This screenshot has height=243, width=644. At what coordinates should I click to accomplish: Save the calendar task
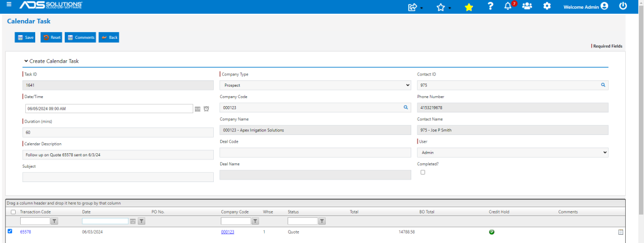click(x=25, y=37)
